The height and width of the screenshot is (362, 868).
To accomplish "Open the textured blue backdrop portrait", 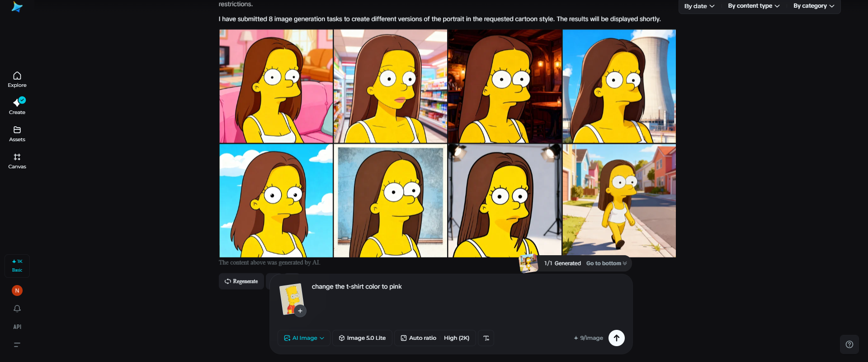I will pos(391,201).
